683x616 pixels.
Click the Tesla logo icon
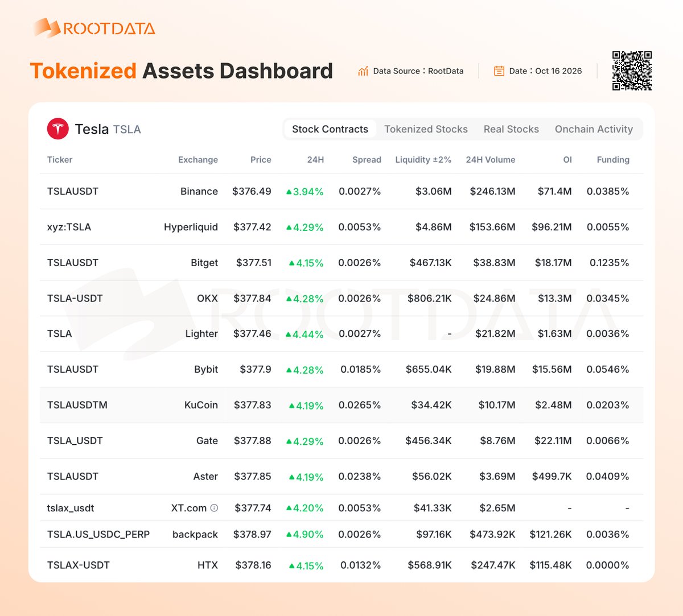(57, 129)
